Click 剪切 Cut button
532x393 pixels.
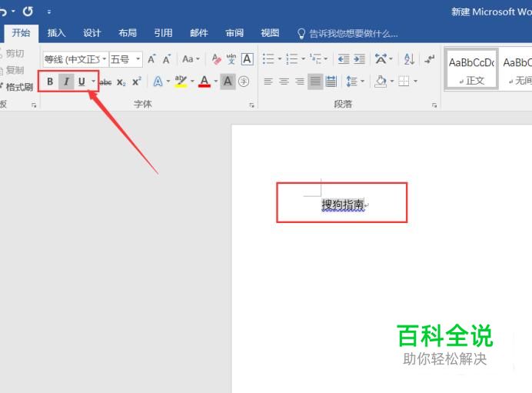tap(12, 53)
